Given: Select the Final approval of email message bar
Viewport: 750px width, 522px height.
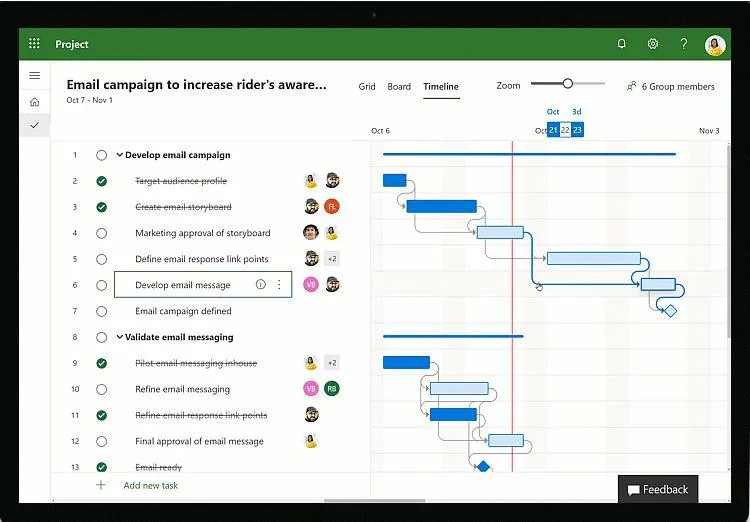Looking at the screenshot, I should pyautogui.click(x=506, y=440).
